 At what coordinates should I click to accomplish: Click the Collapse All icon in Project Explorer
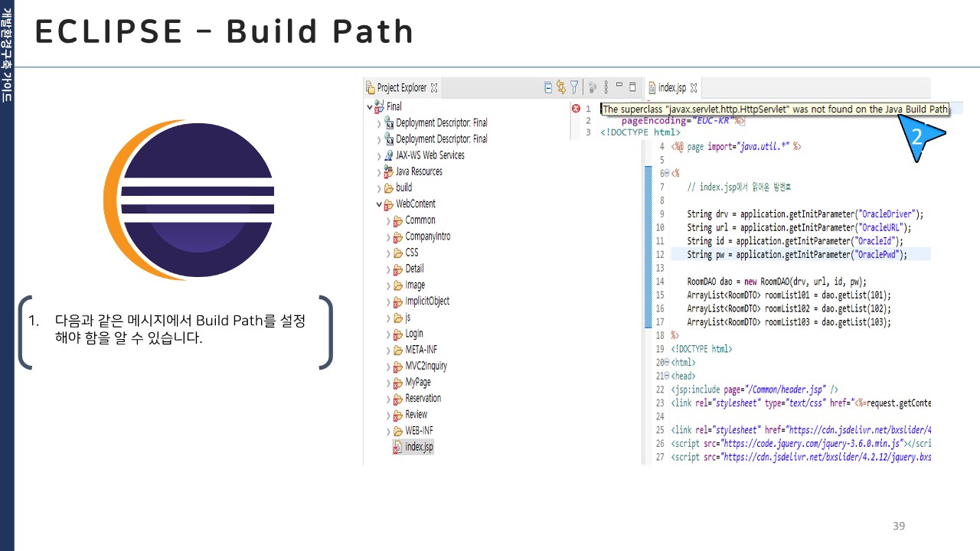(548, 87)
